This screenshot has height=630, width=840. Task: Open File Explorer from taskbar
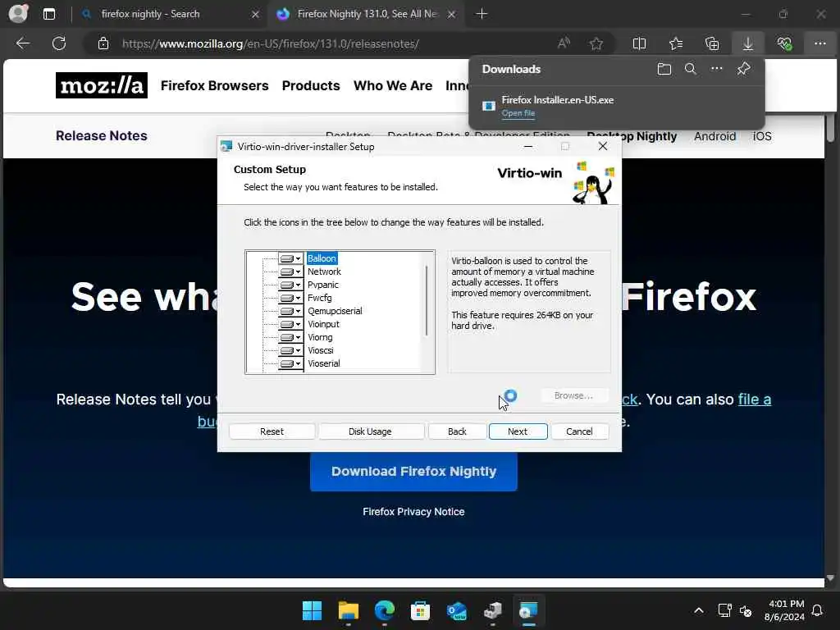[x=348, y=610]
